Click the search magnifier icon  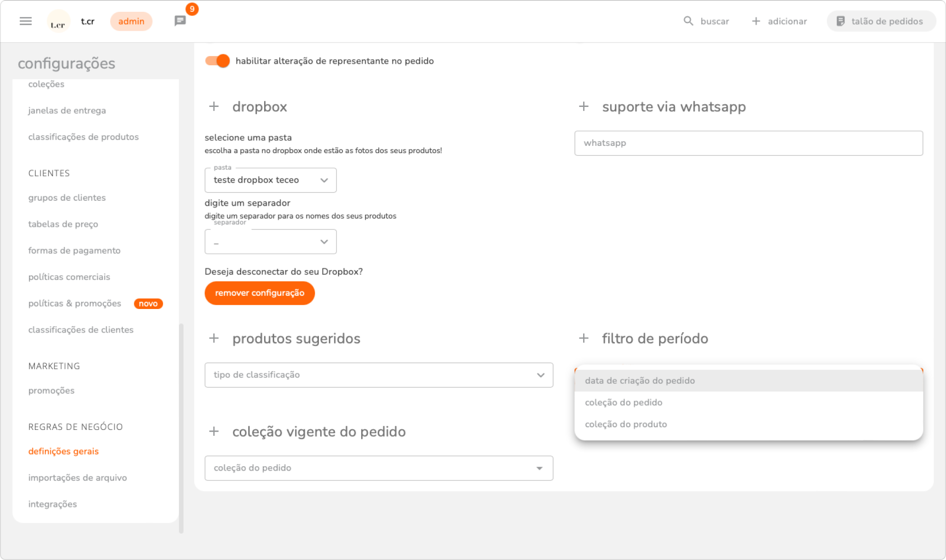click(x=688, y=21)
